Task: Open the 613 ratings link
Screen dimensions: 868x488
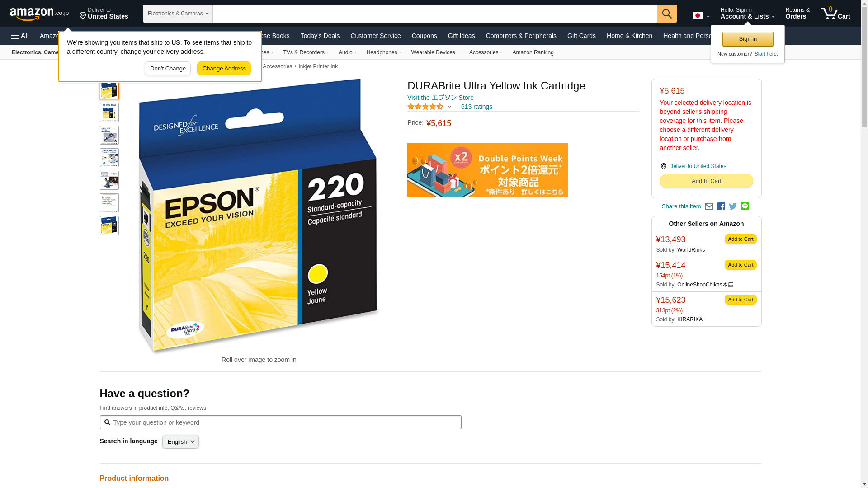Action: [x=476, y=107]
